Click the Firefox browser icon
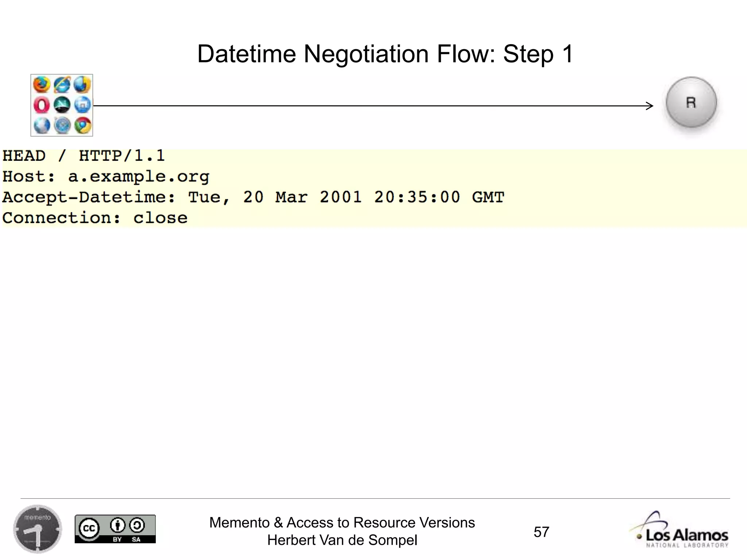The width and height of the screenshot is (747, 560). tap(41, 85)
